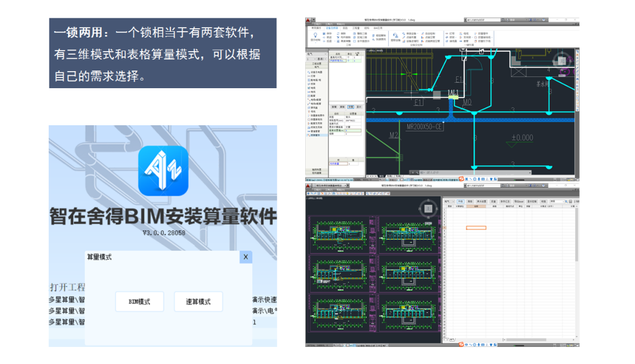635x364 pixels.
Task: Click the MR200X50-CE cable tray label
Action: (425, 127)
